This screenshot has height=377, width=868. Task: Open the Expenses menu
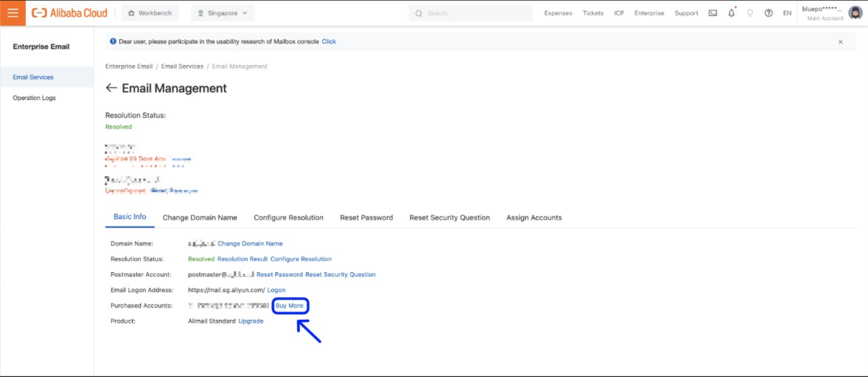558,13
